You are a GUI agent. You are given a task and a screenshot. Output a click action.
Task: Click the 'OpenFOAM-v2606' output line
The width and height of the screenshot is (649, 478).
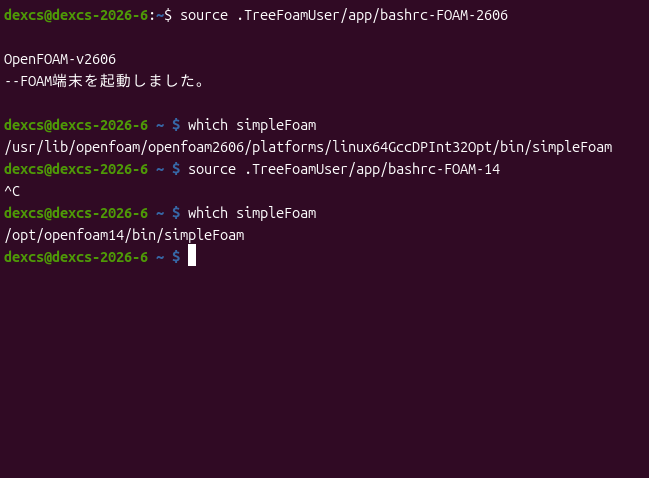(x=60, y=59)
